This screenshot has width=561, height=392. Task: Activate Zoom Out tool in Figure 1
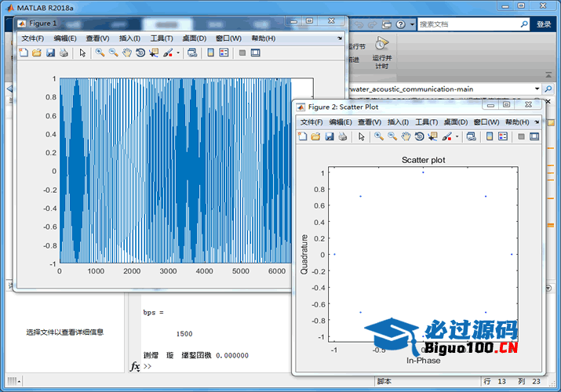pyautogui.click(x=114, y=53)
